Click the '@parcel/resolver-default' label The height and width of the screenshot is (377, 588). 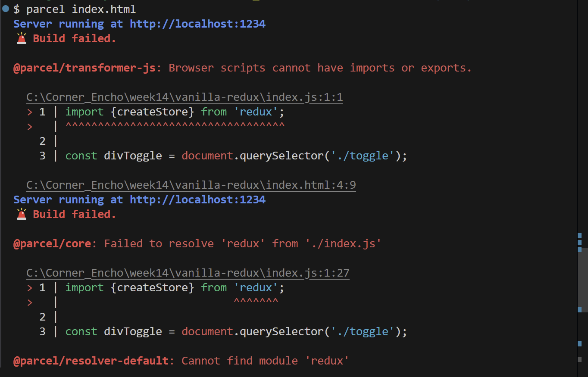[91, 361]
